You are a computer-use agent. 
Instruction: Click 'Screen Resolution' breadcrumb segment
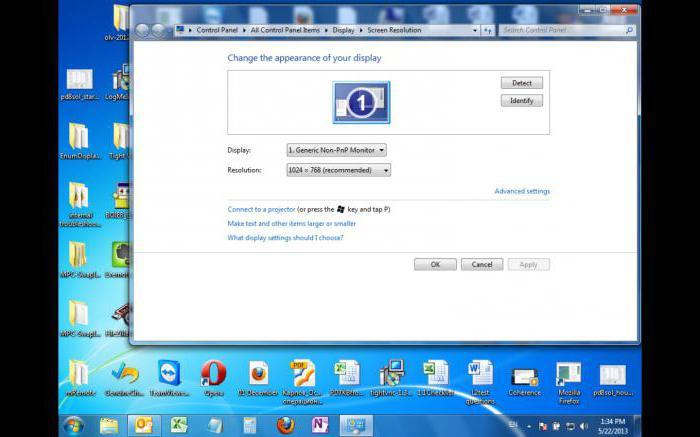tap(394, 30)
